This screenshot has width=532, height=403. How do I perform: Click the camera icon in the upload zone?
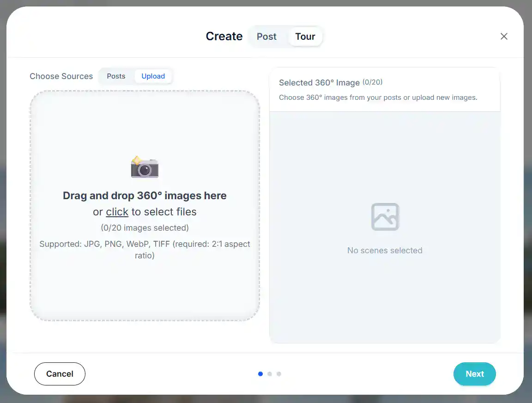(x=145, y=168)
